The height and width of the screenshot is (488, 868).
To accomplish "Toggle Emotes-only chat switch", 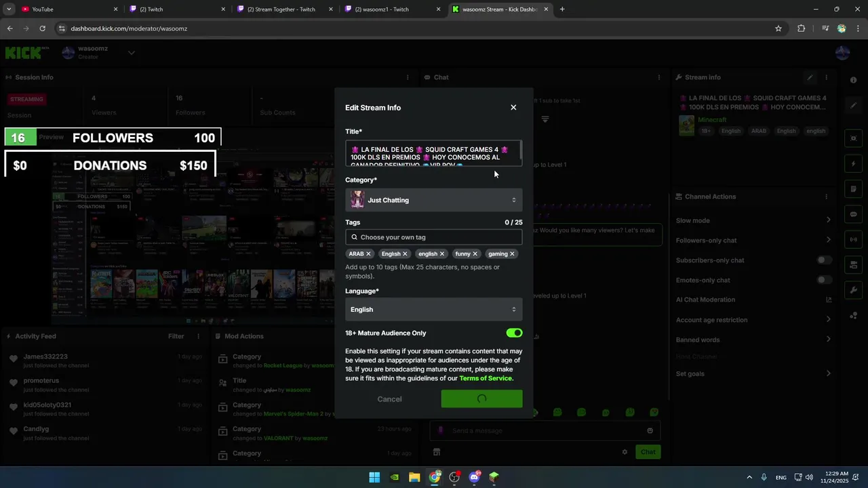I will pos(824,280).
